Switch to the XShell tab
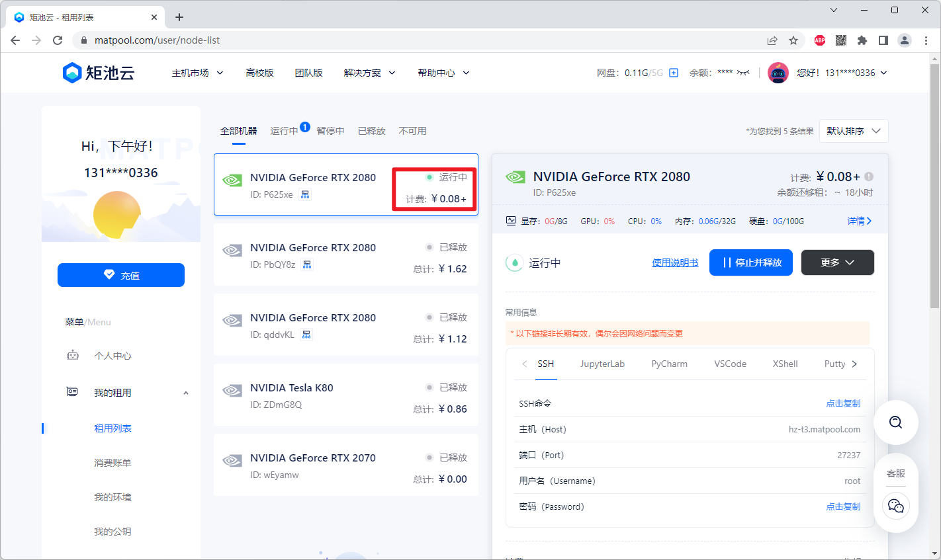The image size is (941, 560). coord(785,364)
